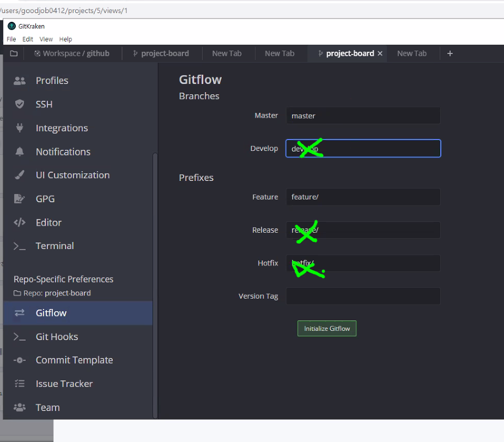The image size is (504, 442).
Task: Close the active project-board tab
Action: [380, 53]
